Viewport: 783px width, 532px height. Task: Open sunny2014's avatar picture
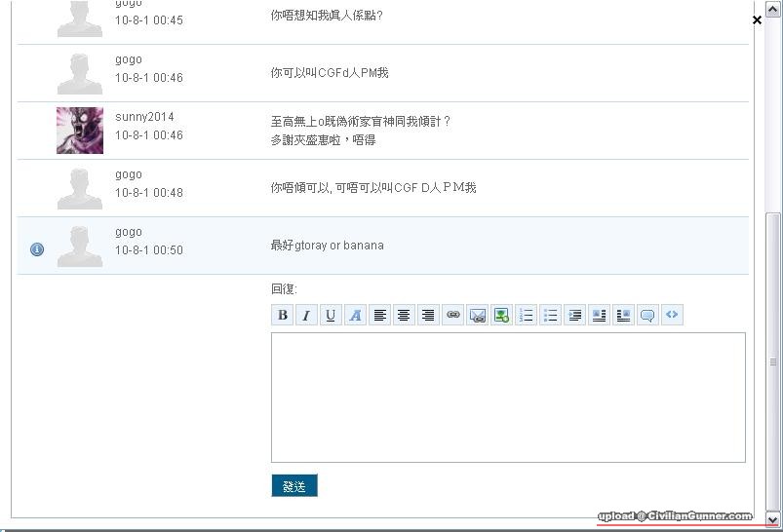click(80, 131)
